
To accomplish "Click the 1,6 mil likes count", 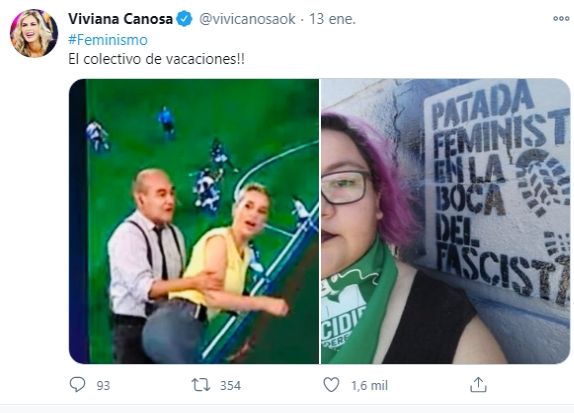I will click(x=369, y=386).
